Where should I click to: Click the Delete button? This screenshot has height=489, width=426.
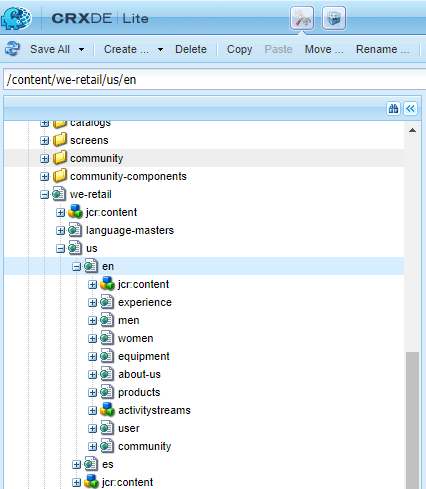point(191,49)
